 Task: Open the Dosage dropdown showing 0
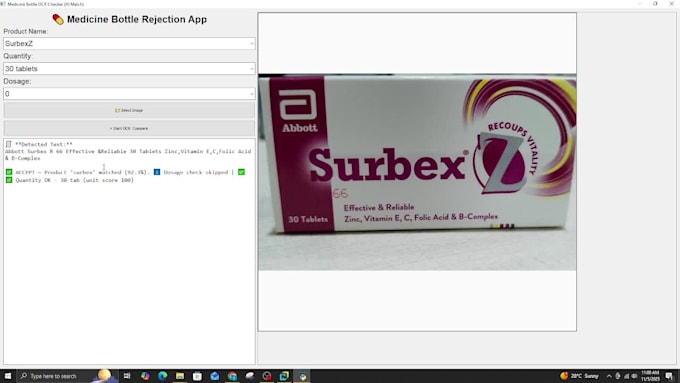pyautogui.click(x=129, y=94)
